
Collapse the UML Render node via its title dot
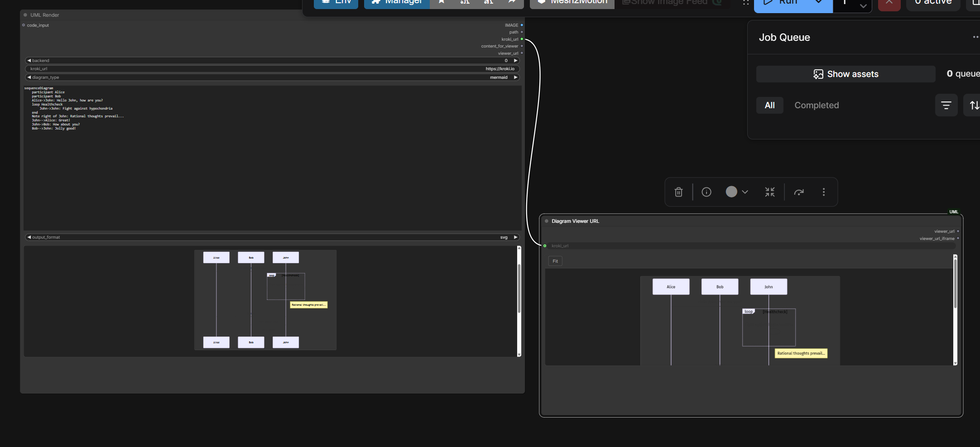(25, 15)
